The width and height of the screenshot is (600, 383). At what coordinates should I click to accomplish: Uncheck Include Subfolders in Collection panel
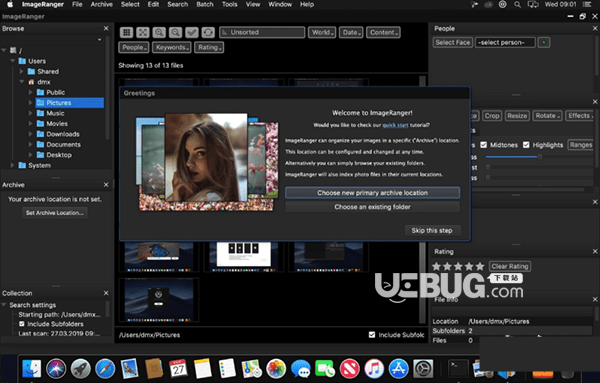click(22, 324)
